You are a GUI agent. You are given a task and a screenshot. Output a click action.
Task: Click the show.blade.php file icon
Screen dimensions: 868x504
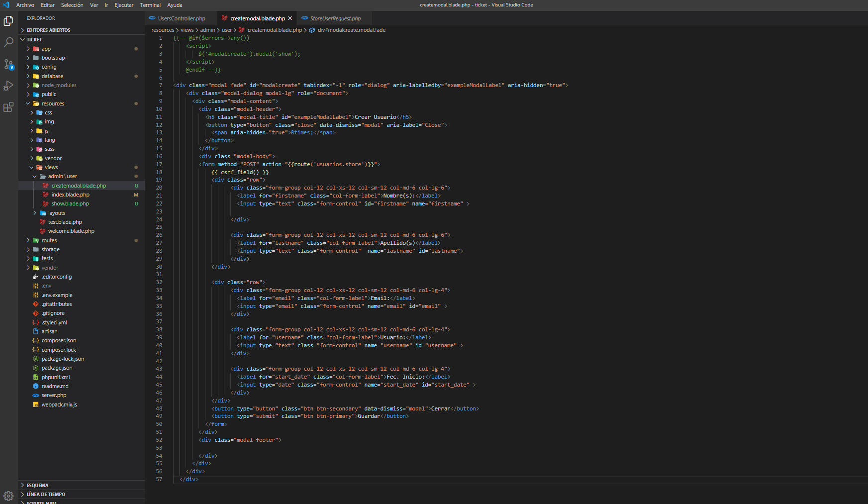pos(46,203)
